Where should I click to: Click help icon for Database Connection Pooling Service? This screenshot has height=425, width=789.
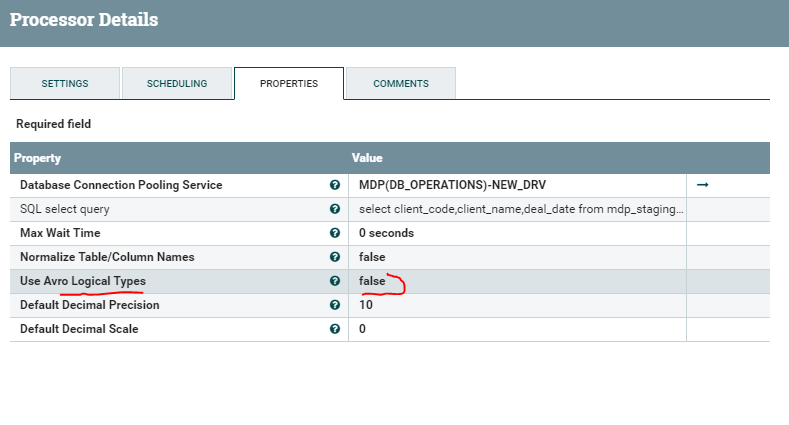335,185
